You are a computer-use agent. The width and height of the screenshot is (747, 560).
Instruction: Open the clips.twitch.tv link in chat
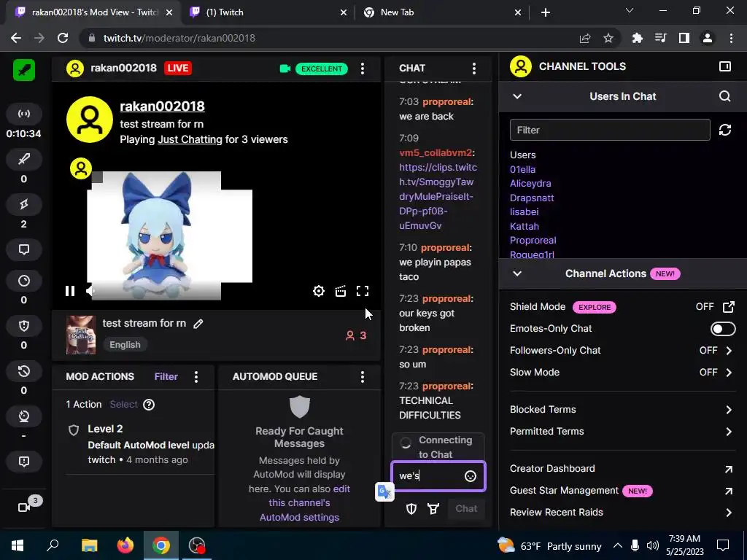tap(438, 196)
